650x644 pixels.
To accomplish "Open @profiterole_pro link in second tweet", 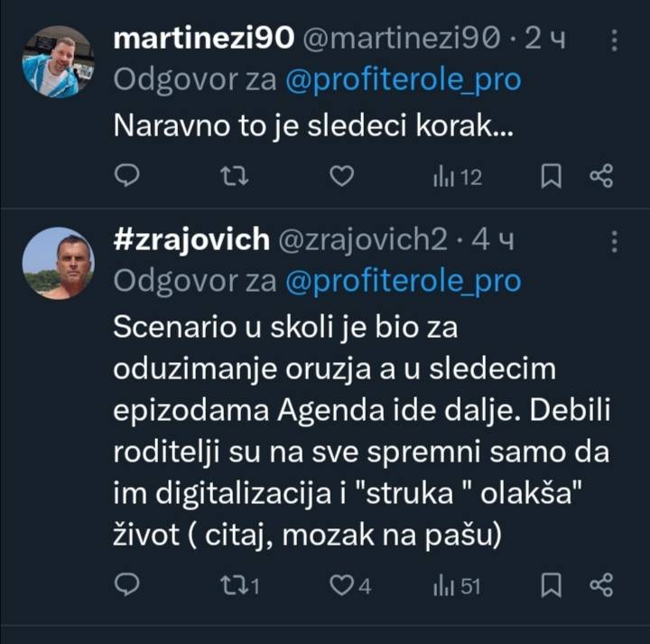I will 403,281.
